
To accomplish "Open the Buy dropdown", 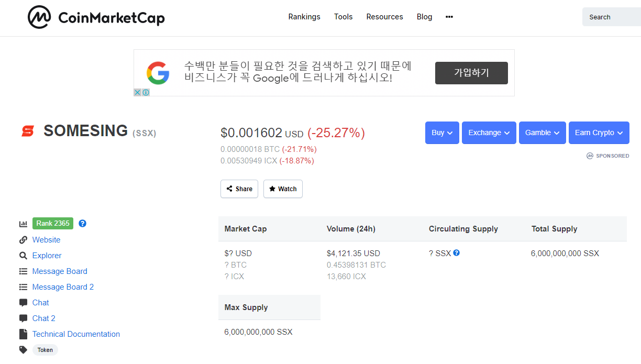I will 442,133.
